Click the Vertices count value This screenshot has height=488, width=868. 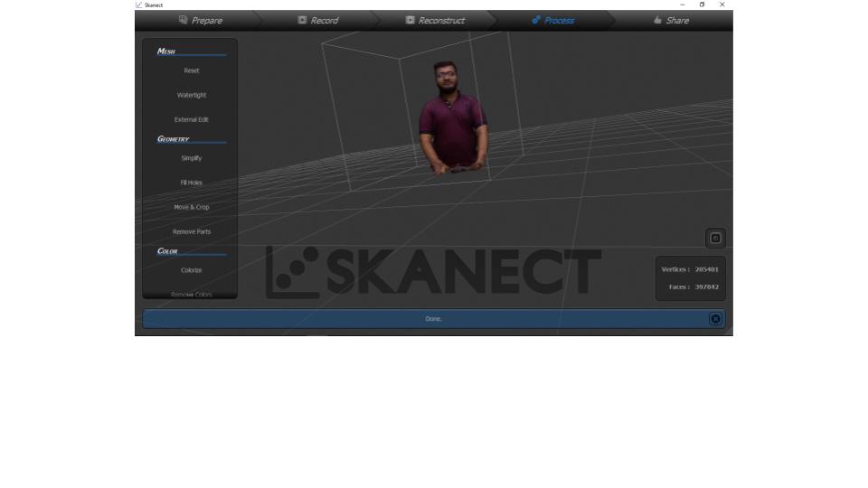[x=707, y=269]
